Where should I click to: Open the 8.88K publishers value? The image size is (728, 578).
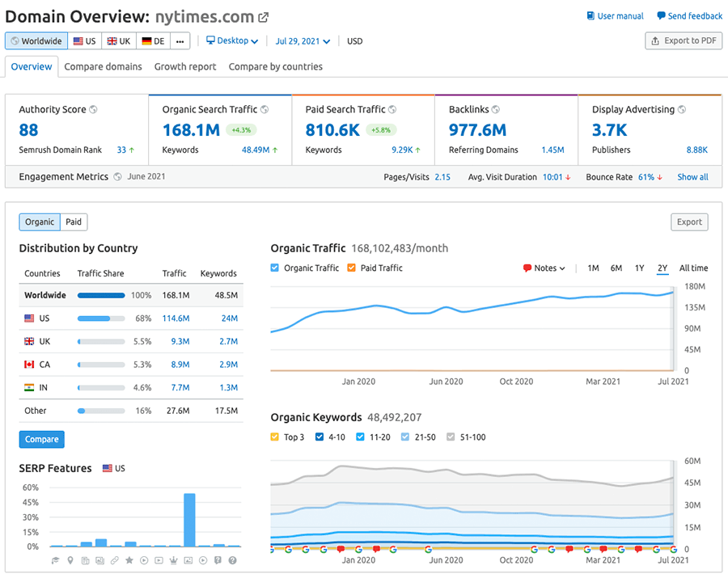697,150
